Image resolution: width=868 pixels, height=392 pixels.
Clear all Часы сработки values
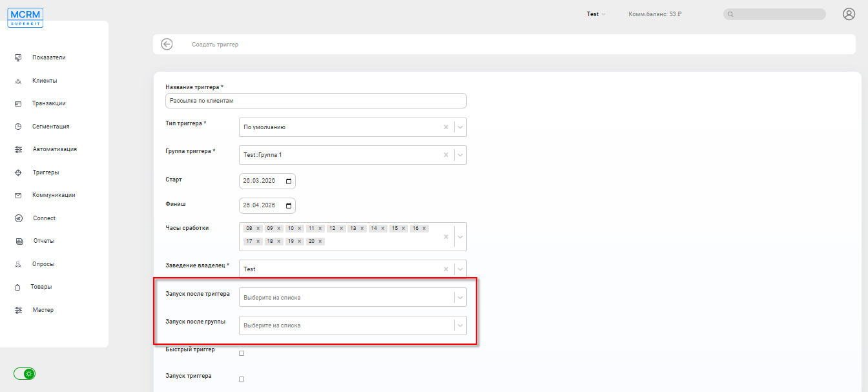pyautogui.click(x=446, y=237)
